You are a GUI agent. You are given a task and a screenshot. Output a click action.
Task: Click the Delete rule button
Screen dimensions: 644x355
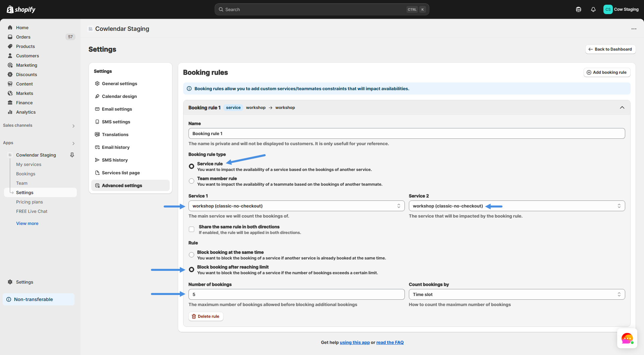[x=206, y=316]
